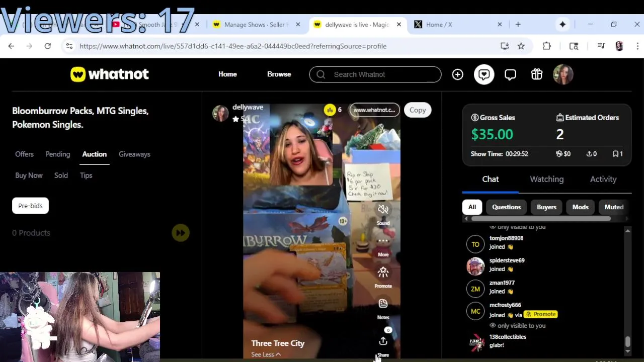Click the Copy link button
Viewport: 644px width, 362px height.
(x=418, y=110)
